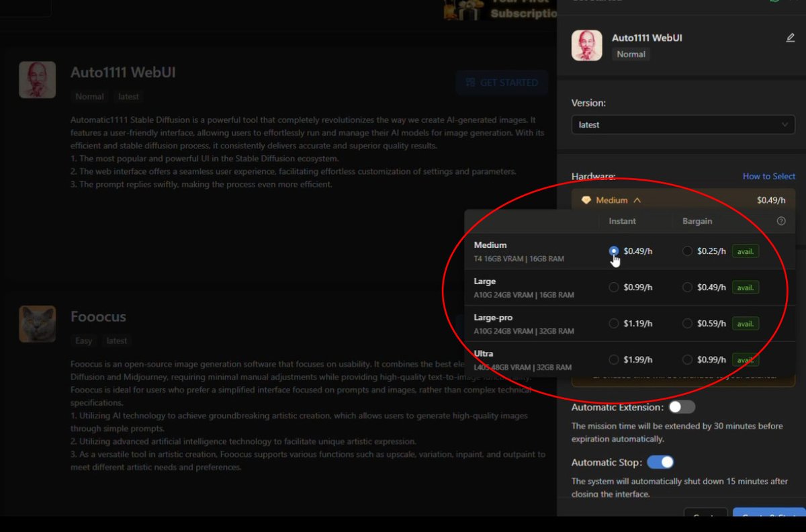
Task: Click the Automatic Stop: label
Action: pos(607,462)
